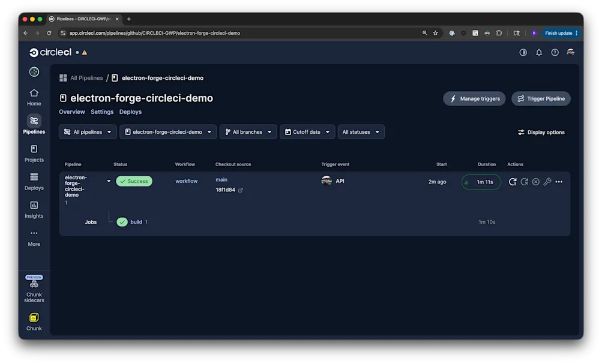Rerun the workflow from start

pyautogui.click(x=513, y=182)
